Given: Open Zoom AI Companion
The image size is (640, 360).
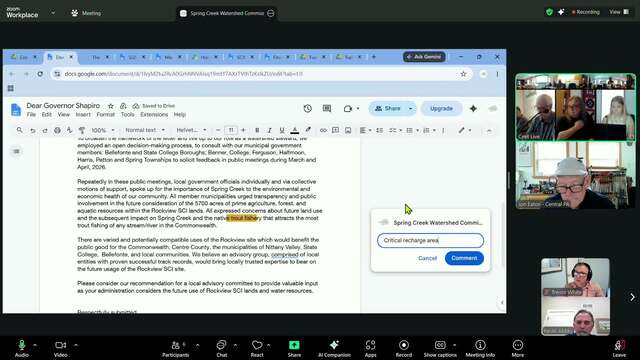Looking at the screenshot, I should click(x=334, y=348).
